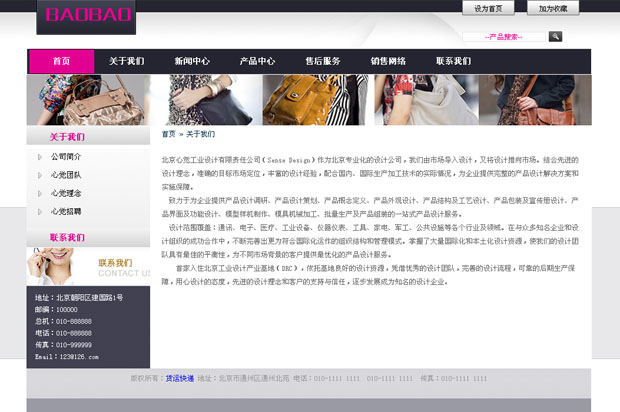Click the 货运快递 footer link
Viewport: 620px width, 412px height.
[x=180, y=378]
